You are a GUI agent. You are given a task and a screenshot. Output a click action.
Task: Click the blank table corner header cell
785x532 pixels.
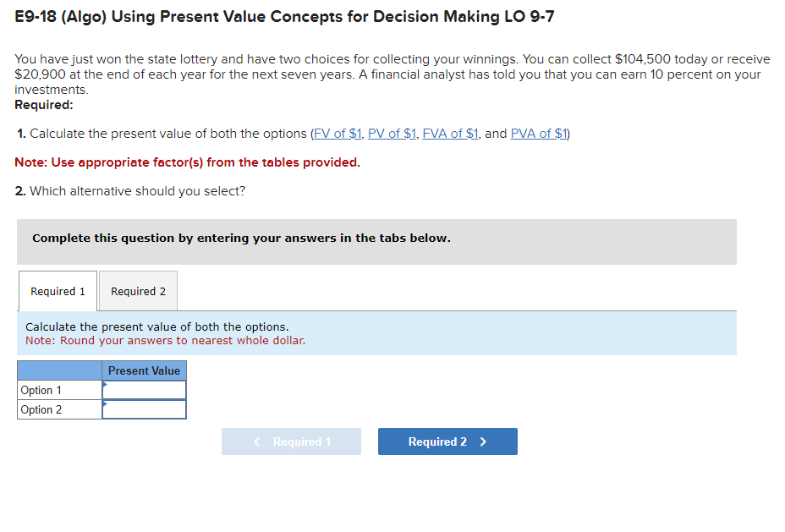(x=58, y=370)
